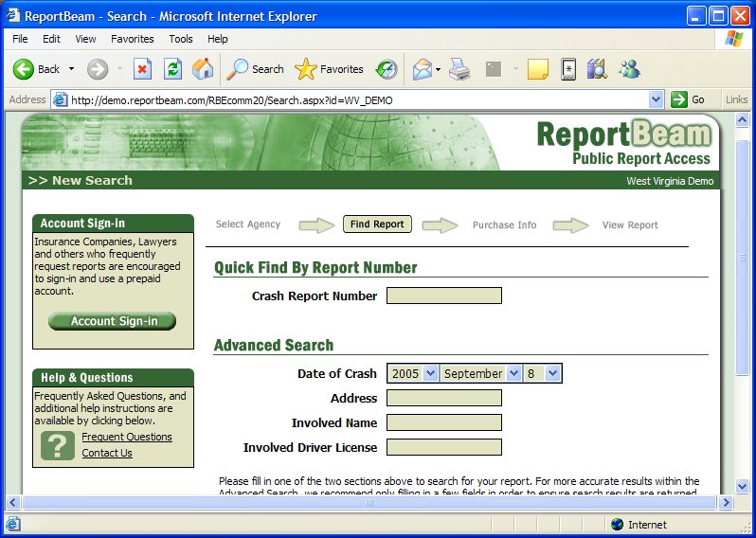
Task: Open the year 2005 dropdown
Action: (413, 373)
